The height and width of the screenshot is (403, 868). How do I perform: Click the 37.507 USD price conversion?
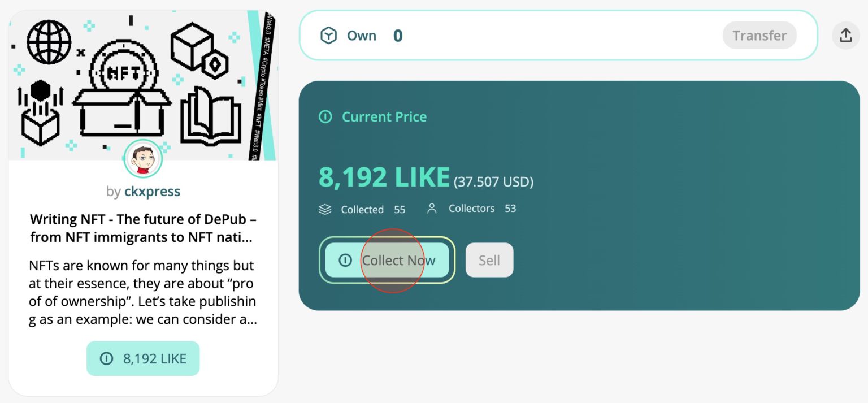coord(494,182)
